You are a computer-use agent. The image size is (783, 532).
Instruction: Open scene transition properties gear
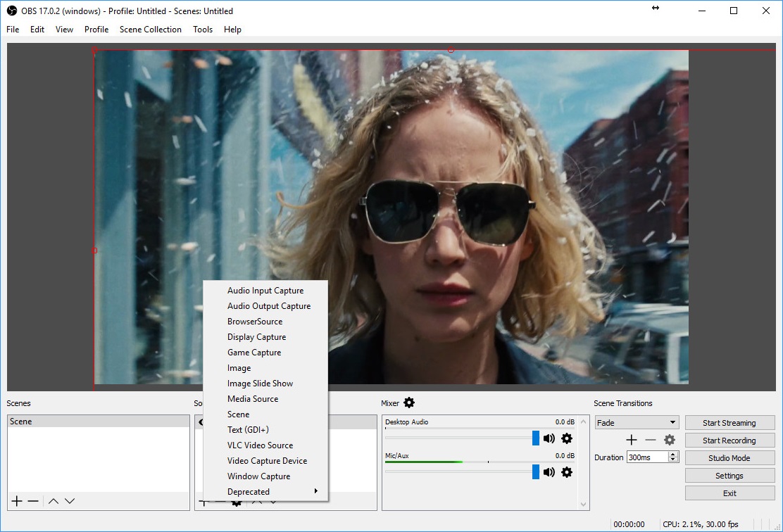tap(670, 440)
